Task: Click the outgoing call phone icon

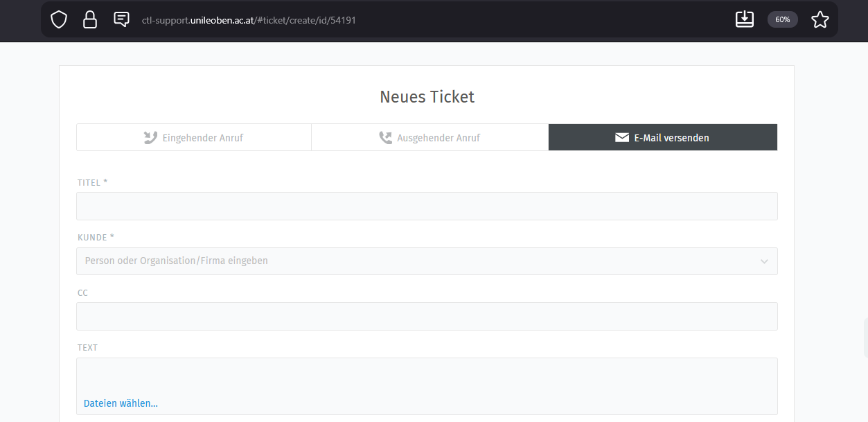Action: (385, 138)
